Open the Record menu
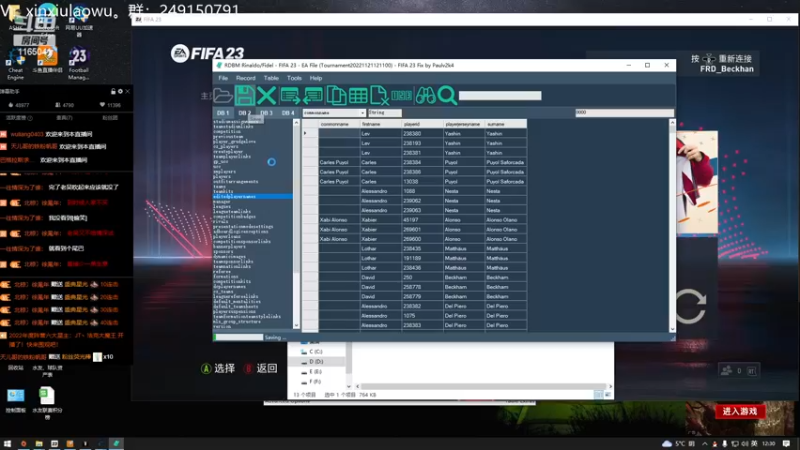 (x=245, y=78)
